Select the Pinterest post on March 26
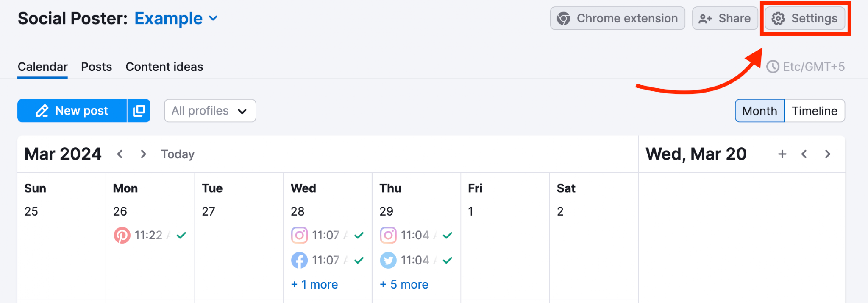Viewport: 868px width, 303px height. [x=122, y=235]
